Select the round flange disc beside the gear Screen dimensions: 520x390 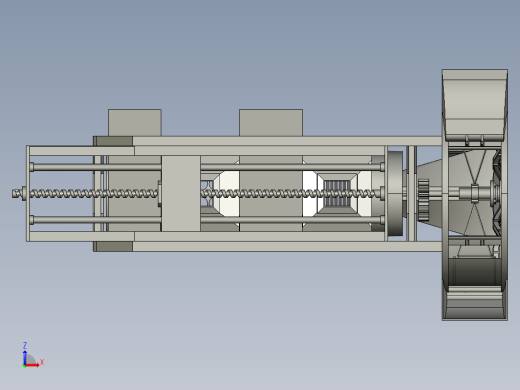tap(395, 194)
